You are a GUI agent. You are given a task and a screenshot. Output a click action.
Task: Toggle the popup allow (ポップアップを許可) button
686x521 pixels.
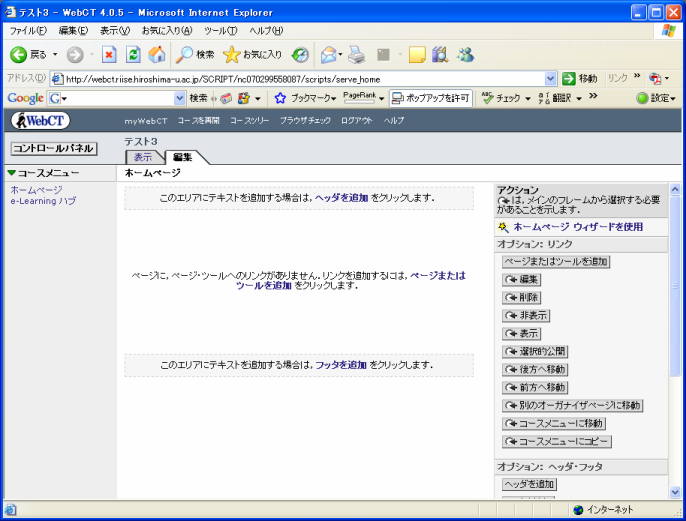point(430,98)
